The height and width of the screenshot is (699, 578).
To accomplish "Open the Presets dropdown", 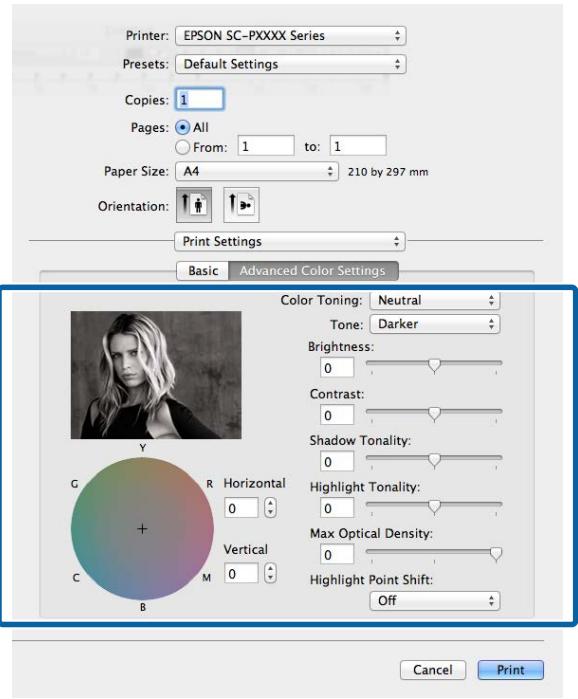I will point(291,64).
